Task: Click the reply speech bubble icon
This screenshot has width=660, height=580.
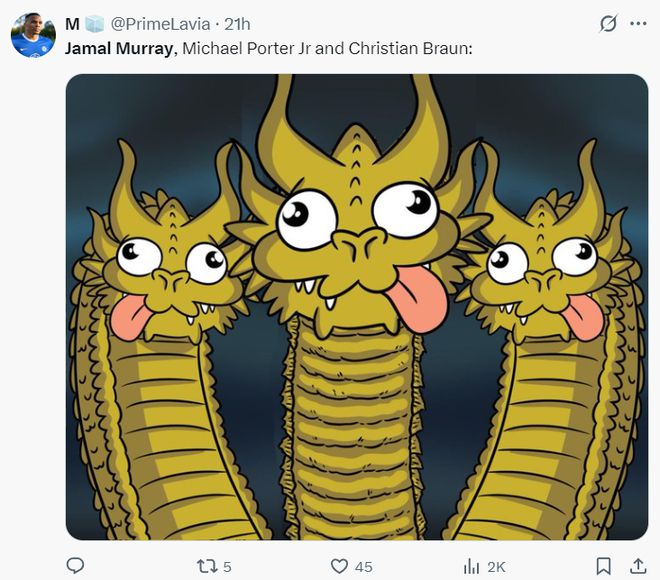Action: (75, 566)
